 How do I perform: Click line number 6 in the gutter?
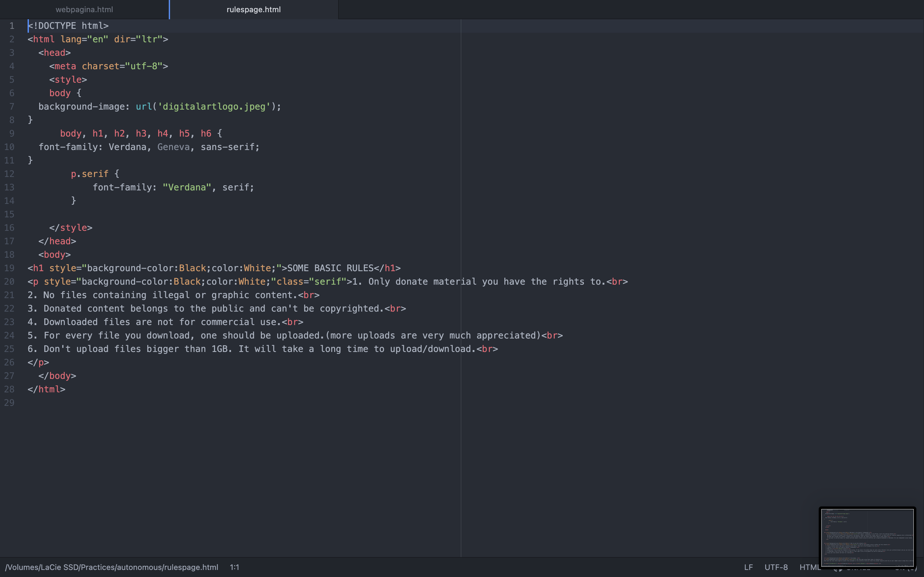click(x=12, y=93)
